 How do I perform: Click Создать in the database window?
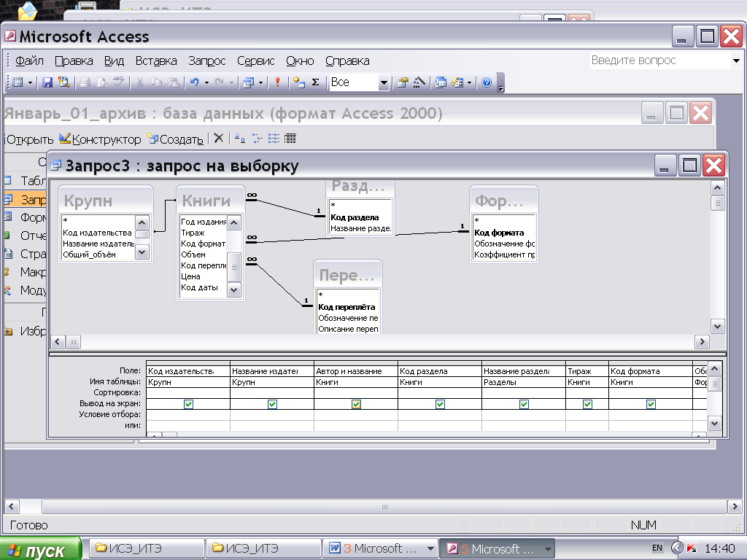175,139
